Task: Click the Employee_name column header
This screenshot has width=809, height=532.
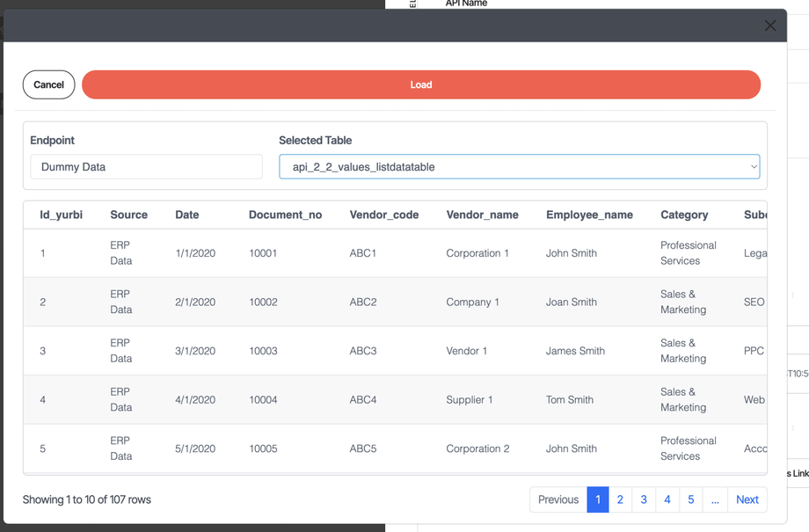Action: (x=590, y=215)
